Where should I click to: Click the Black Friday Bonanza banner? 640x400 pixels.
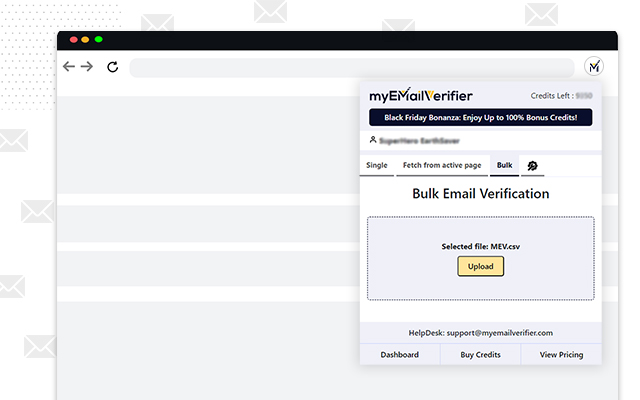click(480, 118)
